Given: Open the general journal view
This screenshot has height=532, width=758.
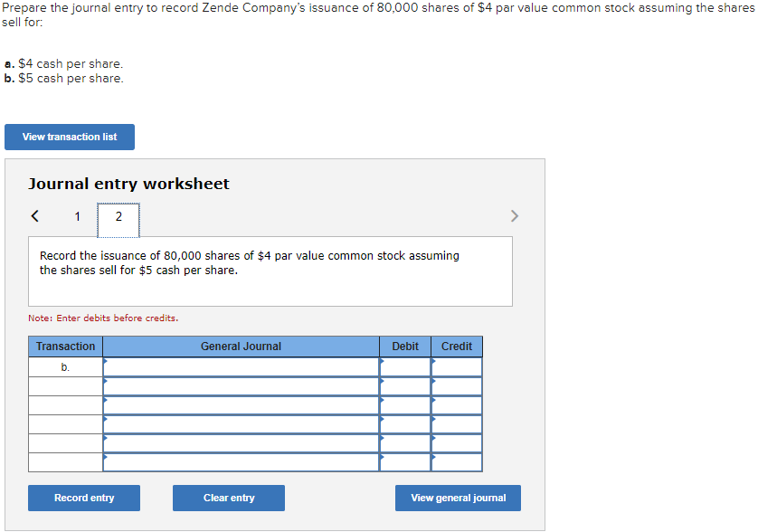Looking at the screenshot, I should tap(458, 498).
